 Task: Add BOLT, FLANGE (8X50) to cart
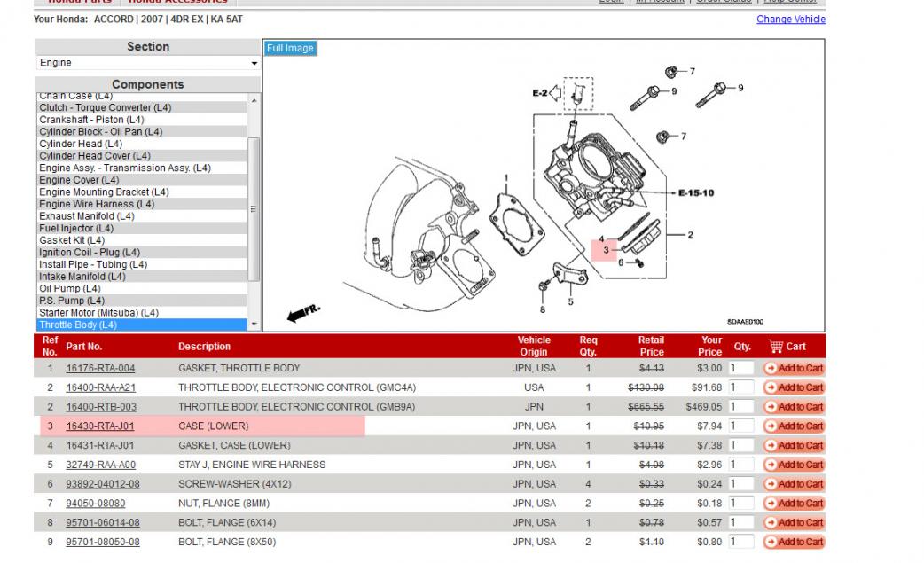(794, 542)
